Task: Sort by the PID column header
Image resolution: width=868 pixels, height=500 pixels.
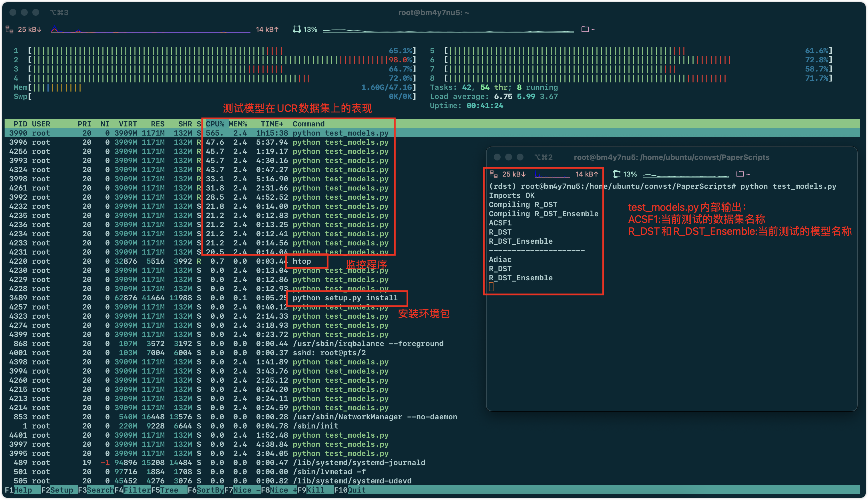Action: click(21, 124)
